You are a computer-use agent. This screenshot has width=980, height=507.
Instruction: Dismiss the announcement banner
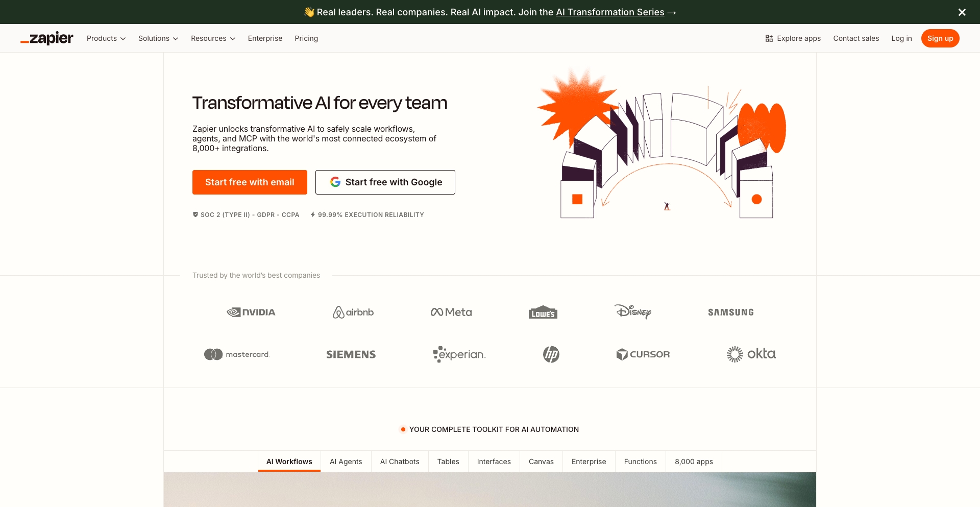(962, 12)
